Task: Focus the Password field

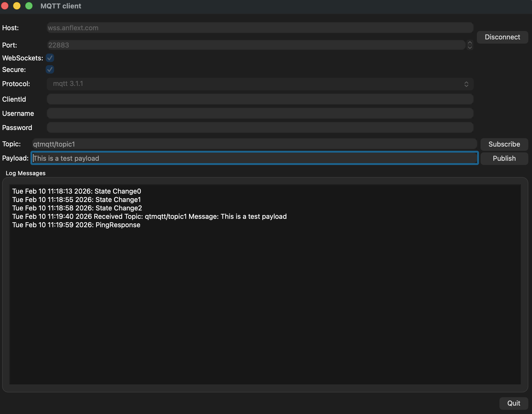Action: (x=260, y=128)
